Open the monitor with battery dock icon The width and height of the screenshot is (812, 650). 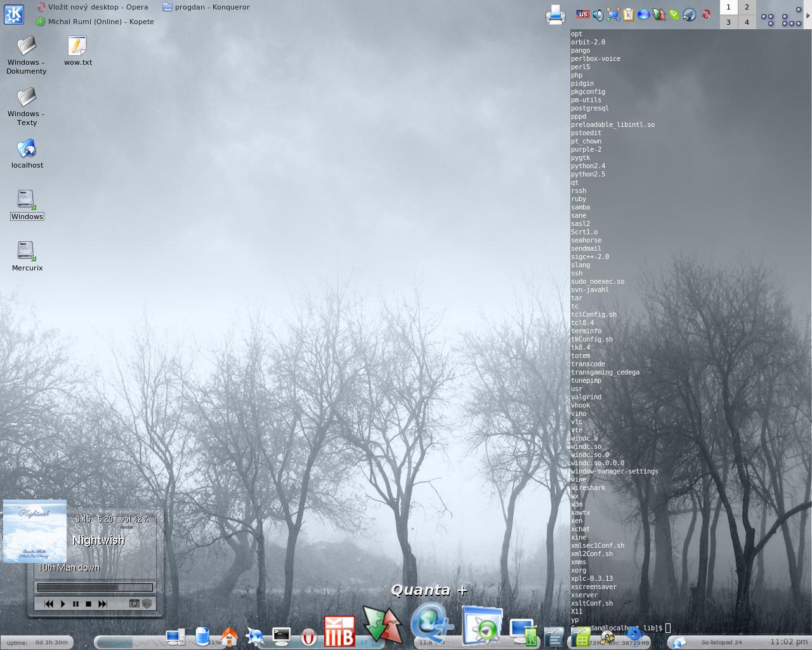(524, 632)
